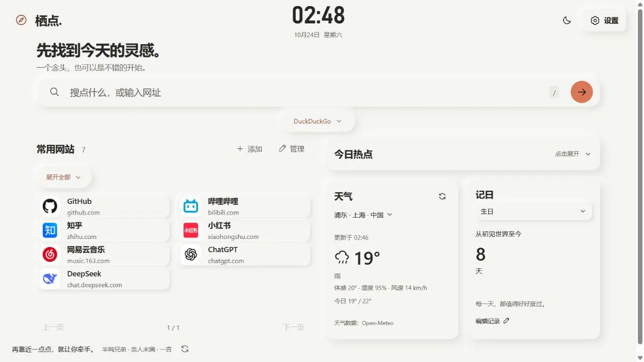This screenshot has height=362, width=644.
Task: Refresh the 一言 quote at bottom
Action: pos(185,349)
